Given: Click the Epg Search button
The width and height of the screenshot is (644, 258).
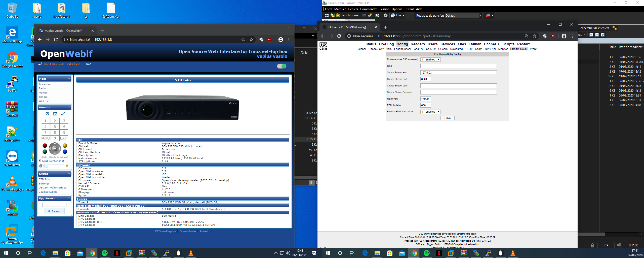Looking at the screenshot, I should pyautogui.click(x=55, y=211).
